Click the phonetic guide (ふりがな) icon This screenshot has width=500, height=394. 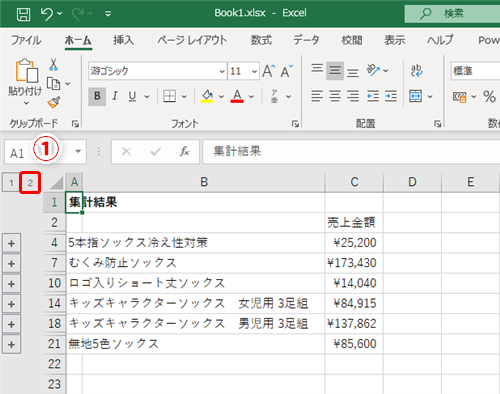coord(274,96)
